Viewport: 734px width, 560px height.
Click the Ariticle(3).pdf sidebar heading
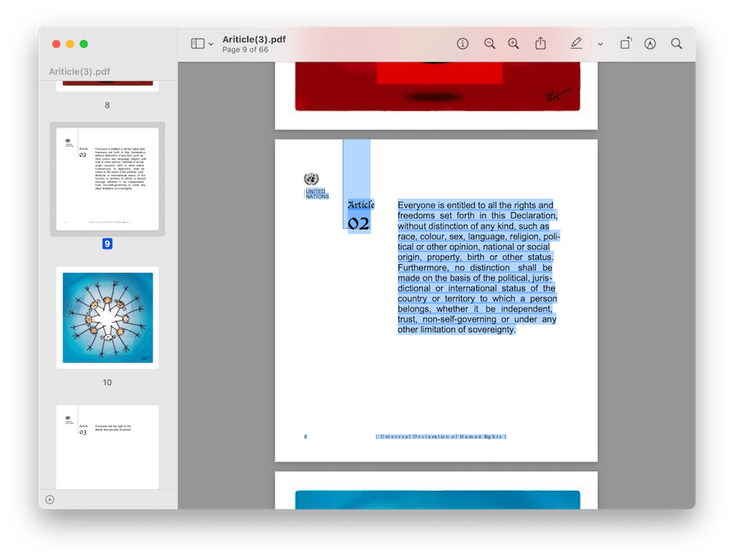[x=79, y=72]
